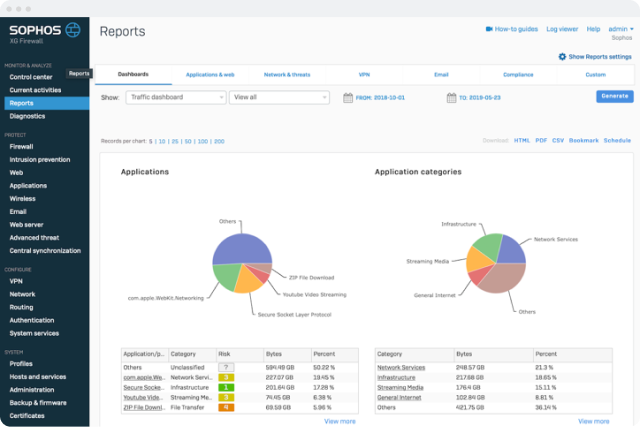This screenshot has width=640, height=427.
Task: Open Network Services category link in table
Action: tap(399, 367)
